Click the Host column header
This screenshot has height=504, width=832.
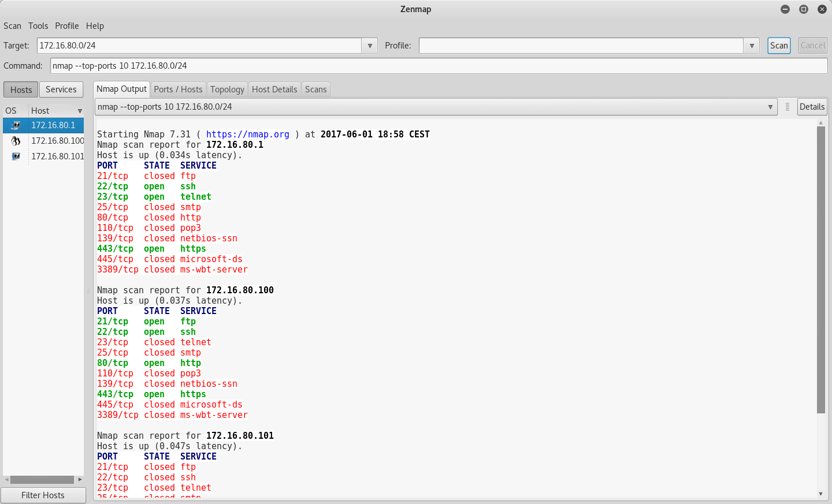(56, 111)
